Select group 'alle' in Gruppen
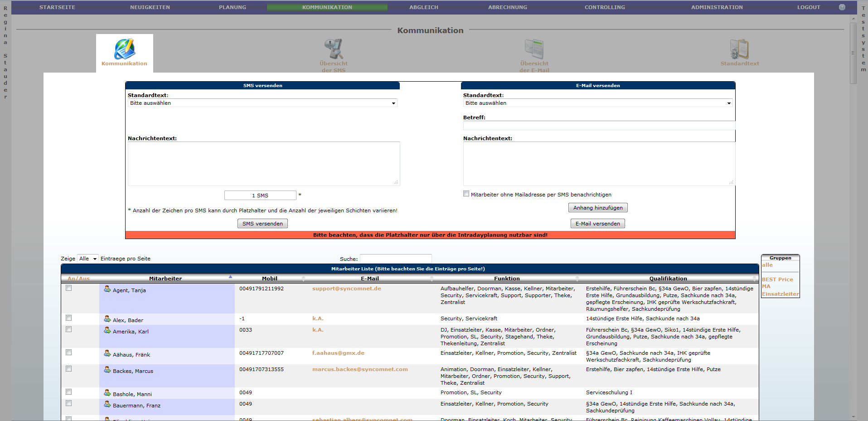This screenshot has width=868, height=421. 767,265
